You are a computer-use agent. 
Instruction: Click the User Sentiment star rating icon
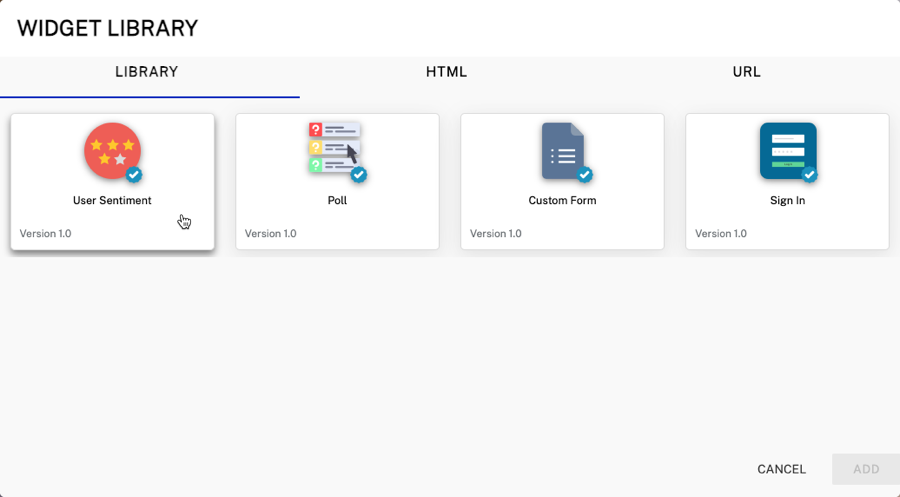click(x=112, y=151)
